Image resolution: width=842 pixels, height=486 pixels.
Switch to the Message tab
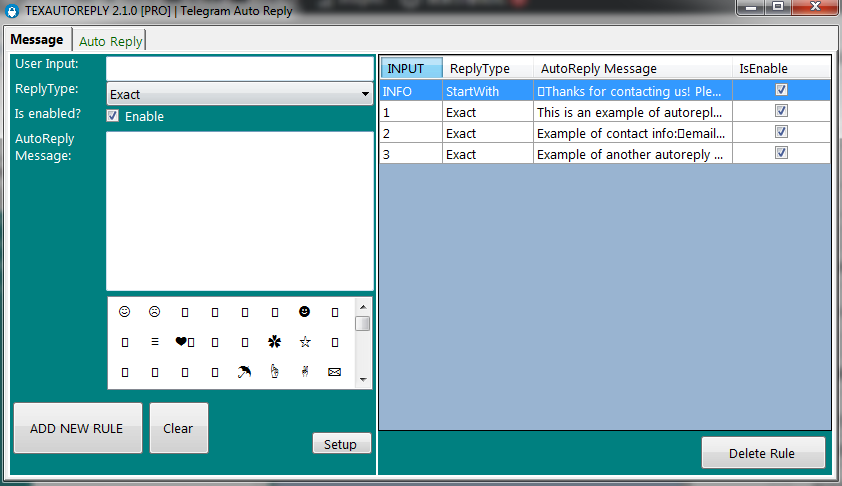[x=37, y=40]
